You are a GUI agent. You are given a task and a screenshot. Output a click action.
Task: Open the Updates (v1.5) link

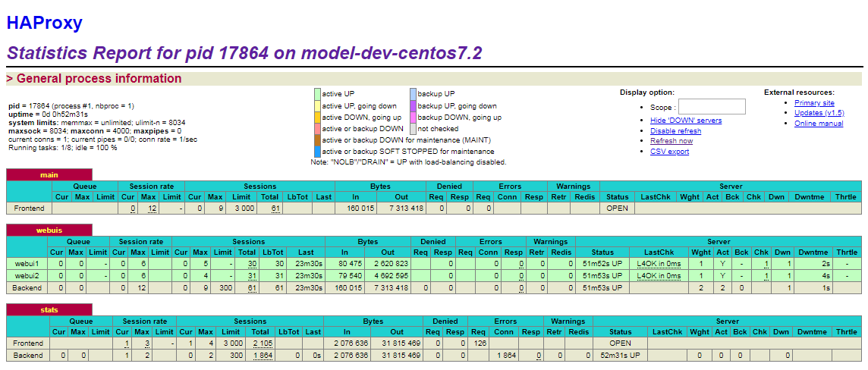pos(819,113)
